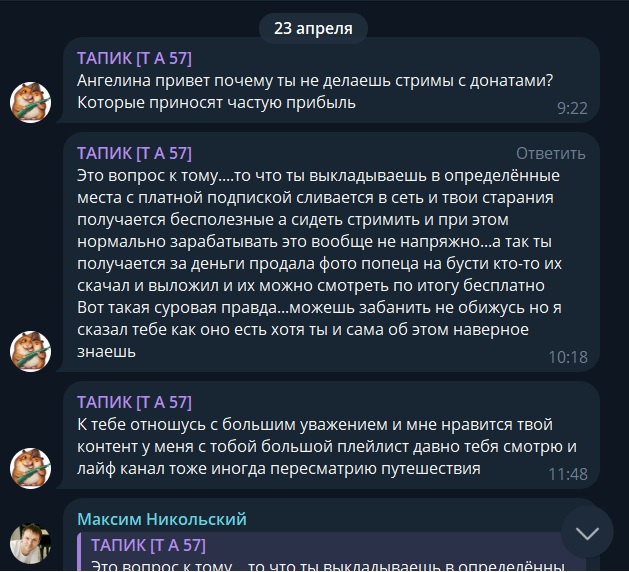
Task: Open hamster avatar beside 10:18 message
Action: (30, 351)
